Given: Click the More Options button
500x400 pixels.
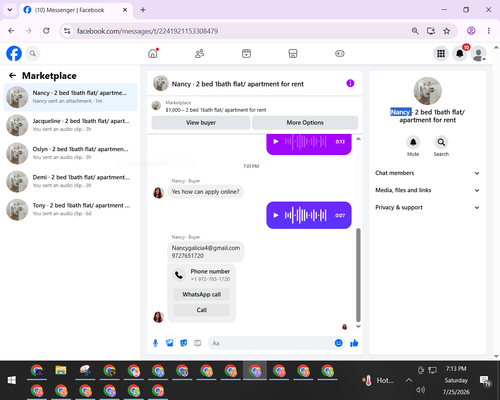Looking at the screenshot, I should pos(305,123).
